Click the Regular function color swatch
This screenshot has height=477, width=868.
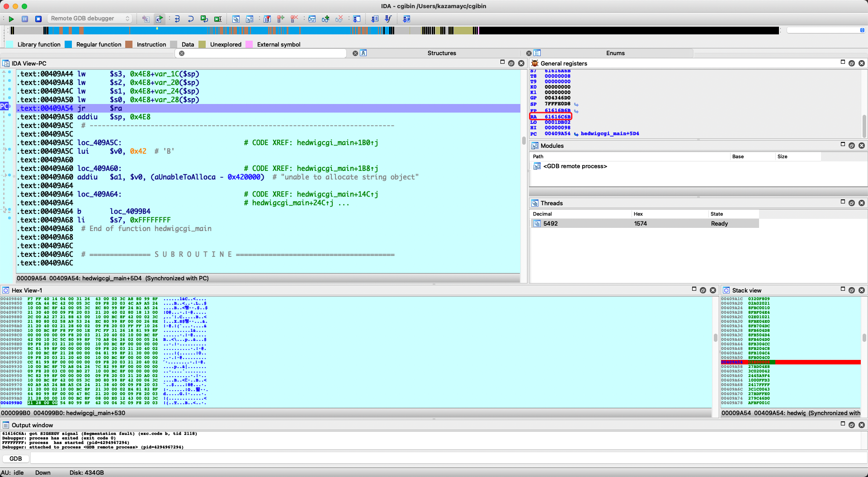click(68, 44)
